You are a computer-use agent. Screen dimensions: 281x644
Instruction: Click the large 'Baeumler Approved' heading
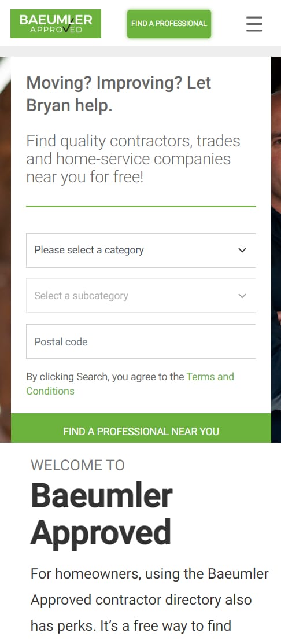[101, 514]
